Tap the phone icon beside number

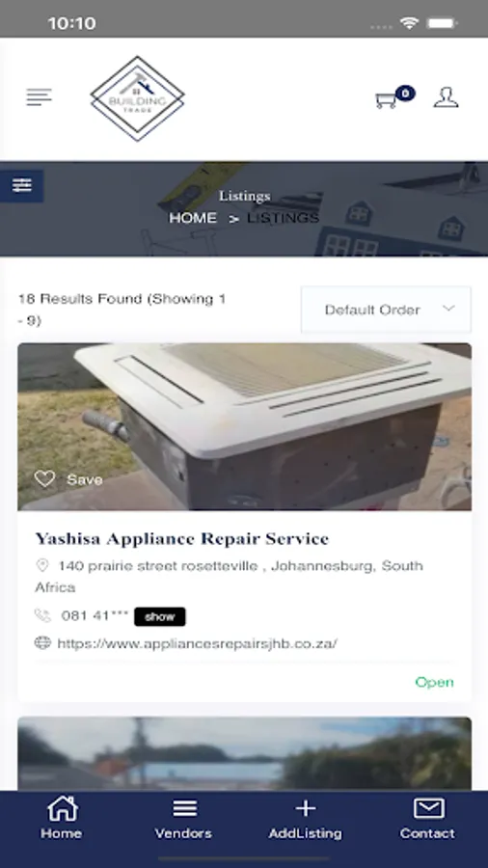pyautogui.click(x=42, y=615)
